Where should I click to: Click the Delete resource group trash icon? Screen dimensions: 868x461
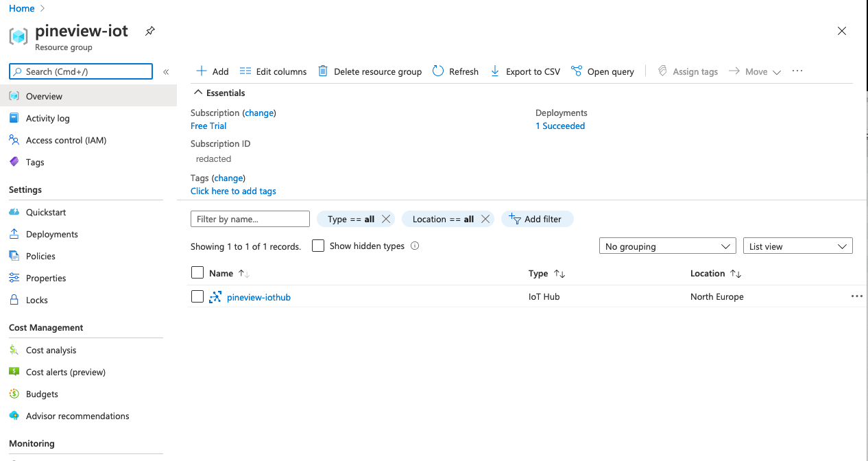click(x=322, y=71)
